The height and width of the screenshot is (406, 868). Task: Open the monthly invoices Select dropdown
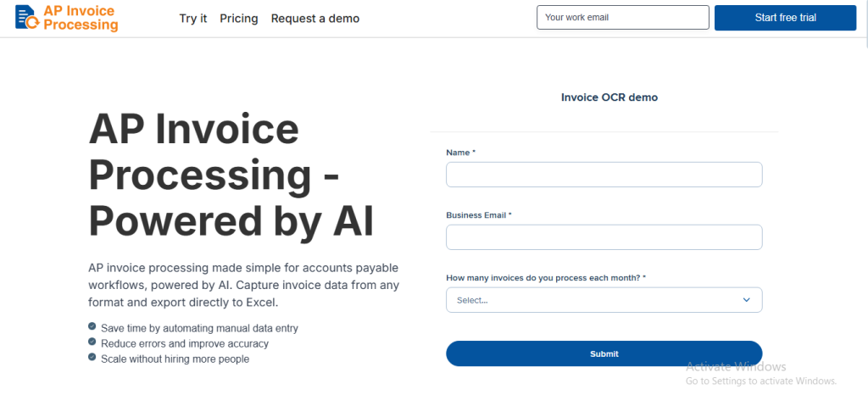593,300
